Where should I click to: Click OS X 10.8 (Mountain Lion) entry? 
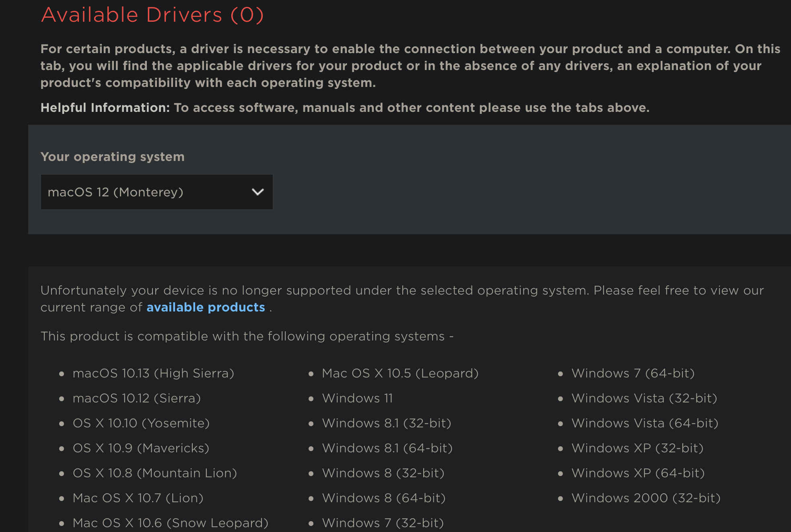154,473
